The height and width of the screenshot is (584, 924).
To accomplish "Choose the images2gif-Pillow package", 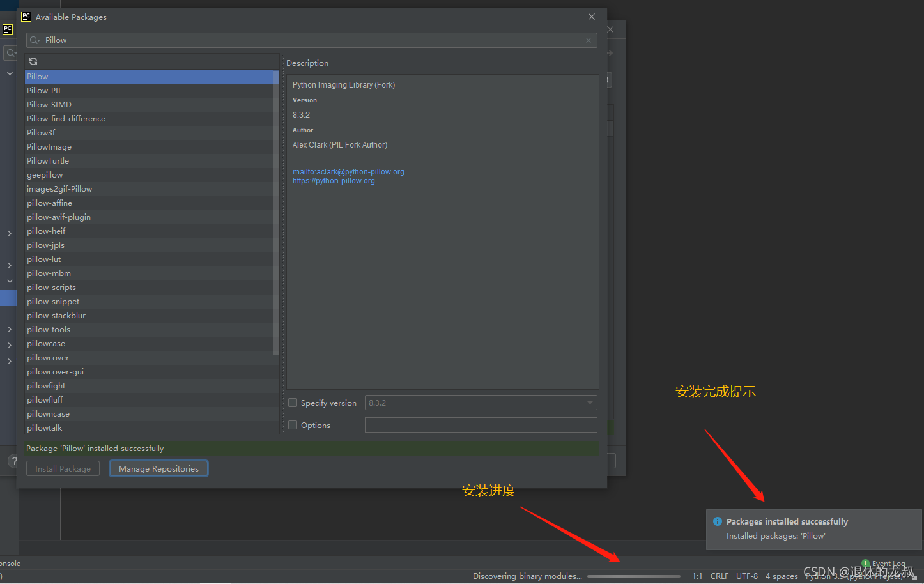I will (149, 189).
